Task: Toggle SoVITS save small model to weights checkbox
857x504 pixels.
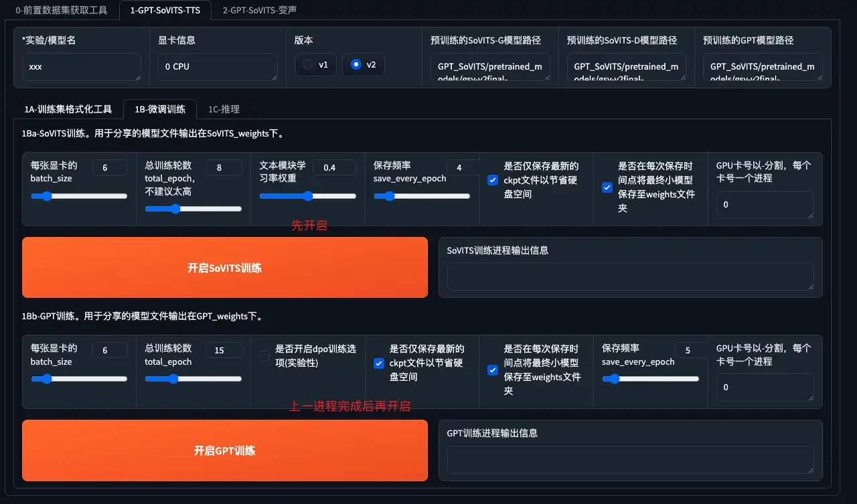Action: click(607, 187)
